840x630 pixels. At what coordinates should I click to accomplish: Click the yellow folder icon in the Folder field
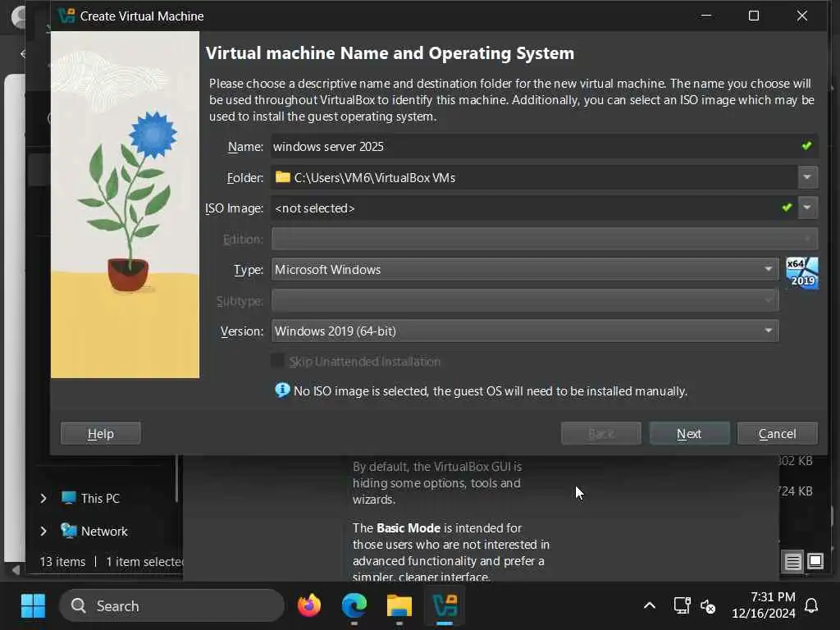pyautogui.click(x=283, y=177)
